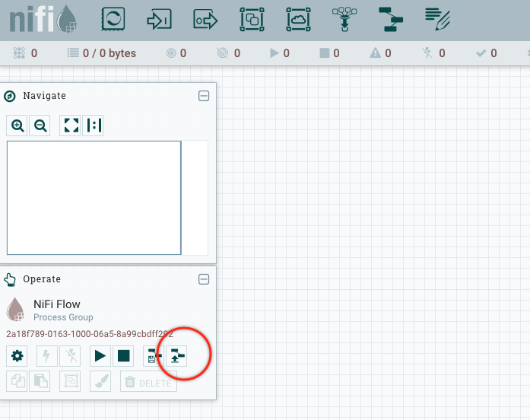Viewport: 530px width, 420px height.
Task: Select the Label toolbar icon
Action: click(437, 19)
